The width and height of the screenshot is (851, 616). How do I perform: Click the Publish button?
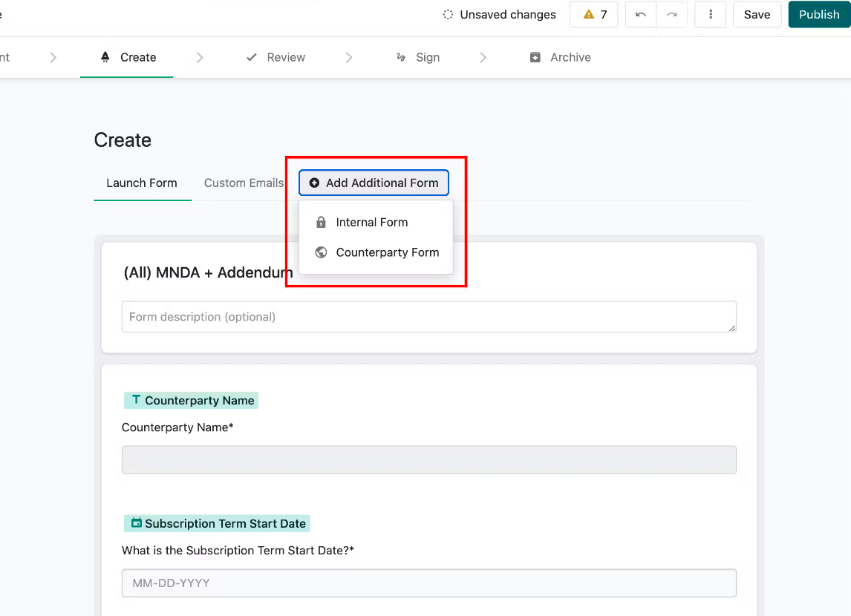(819, 15)
